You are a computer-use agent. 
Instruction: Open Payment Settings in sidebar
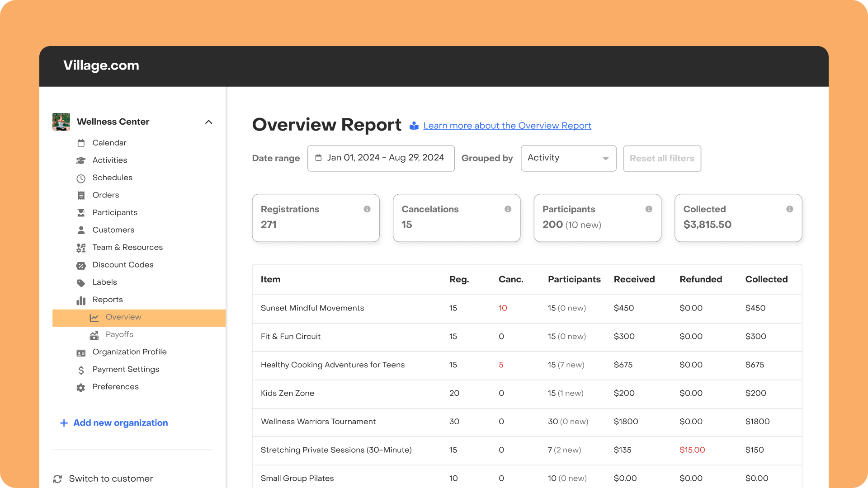(x=126, y=370)
